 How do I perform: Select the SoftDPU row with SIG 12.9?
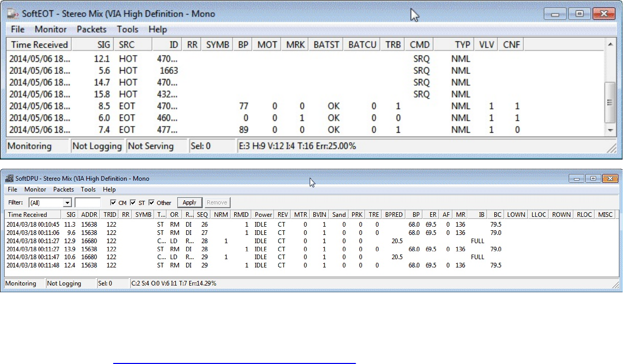coord(311,241)
